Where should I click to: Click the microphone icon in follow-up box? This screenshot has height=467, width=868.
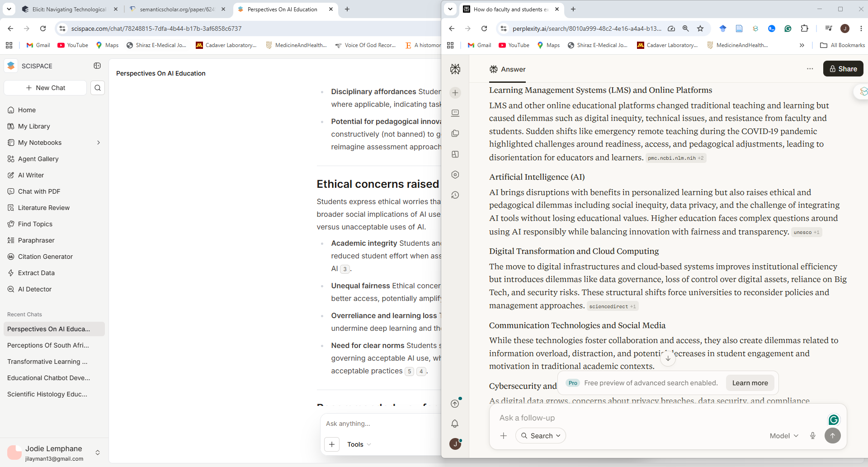point(812,436)
